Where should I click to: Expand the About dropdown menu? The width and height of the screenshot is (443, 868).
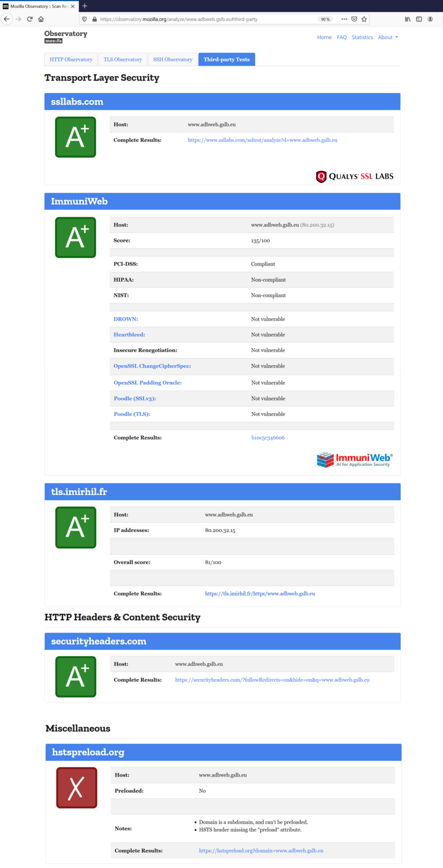[388, 37]
